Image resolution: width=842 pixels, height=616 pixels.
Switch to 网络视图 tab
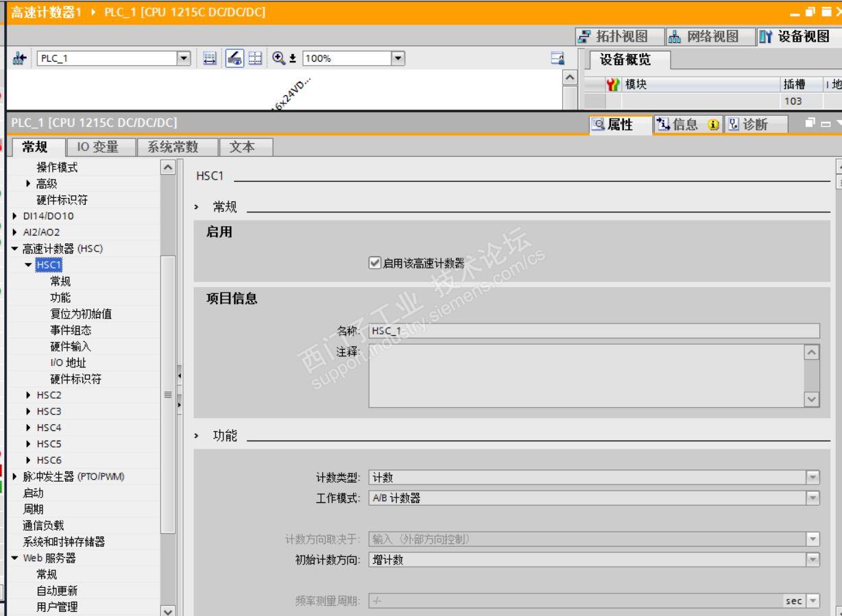tap(709, 36)
